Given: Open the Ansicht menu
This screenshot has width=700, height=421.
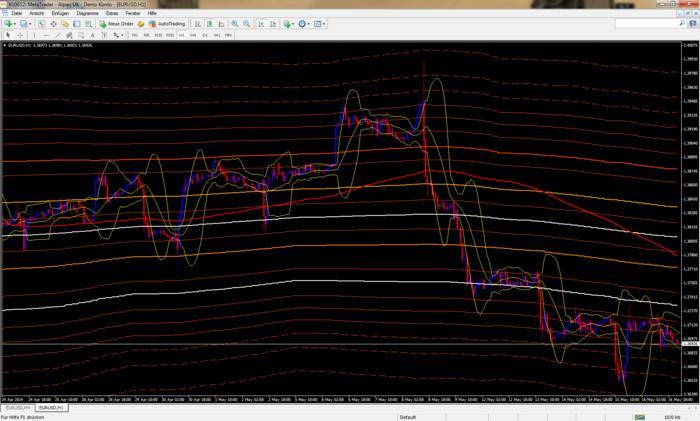Looking at the screenshot, I should [x=37, y=13].
